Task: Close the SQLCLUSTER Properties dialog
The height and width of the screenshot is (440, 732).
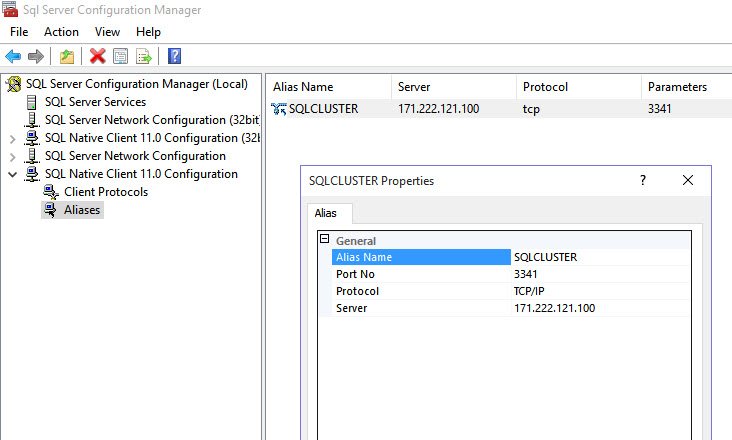Action: coord(688,181)
